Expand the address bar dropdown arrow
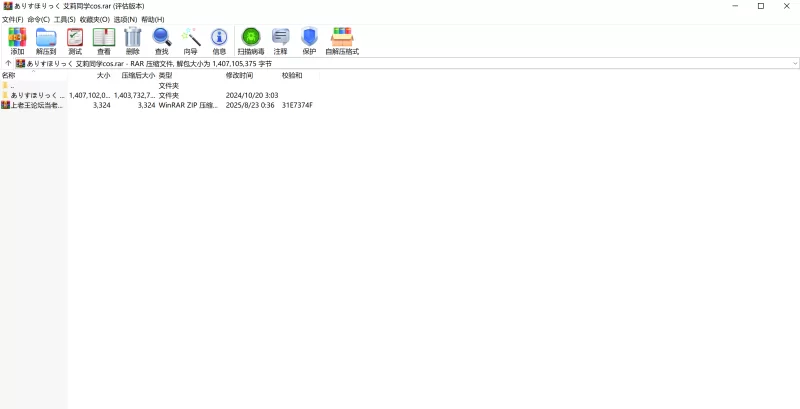The width and height of the screenshot is (800, 409). pyautogui.click(x=795, y=64)
